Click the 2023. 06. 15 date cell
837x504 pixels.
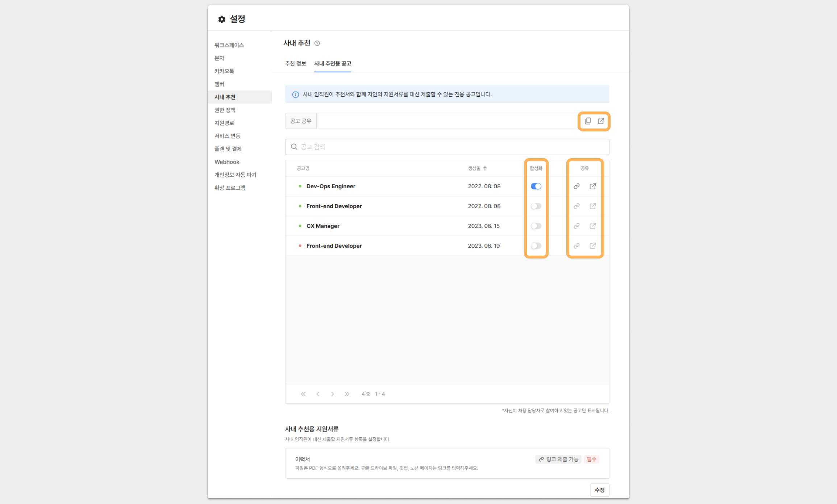click(484, 226)
